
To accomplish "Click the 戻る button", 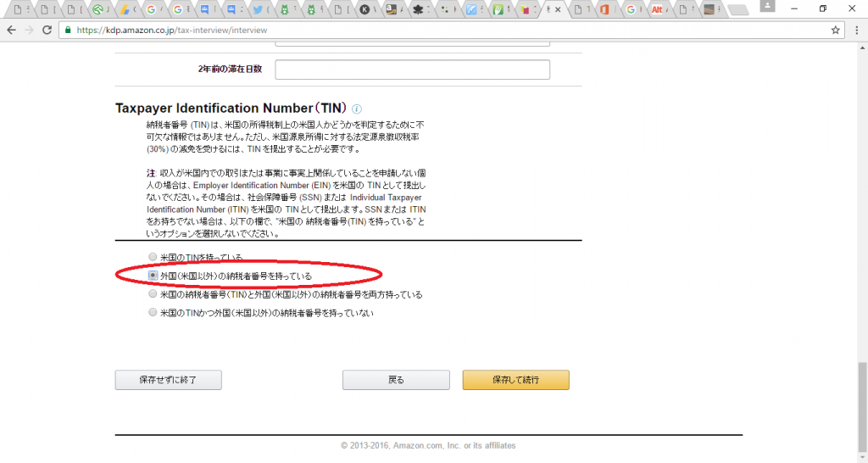I will click(x=396, y=380).
